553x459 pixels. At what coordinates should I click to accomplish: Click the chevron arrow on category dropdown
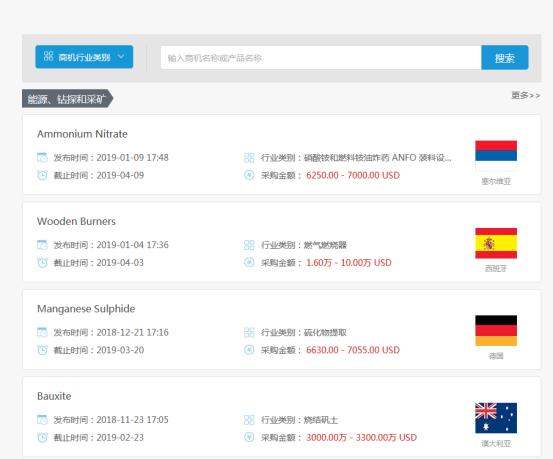[121, 56]
